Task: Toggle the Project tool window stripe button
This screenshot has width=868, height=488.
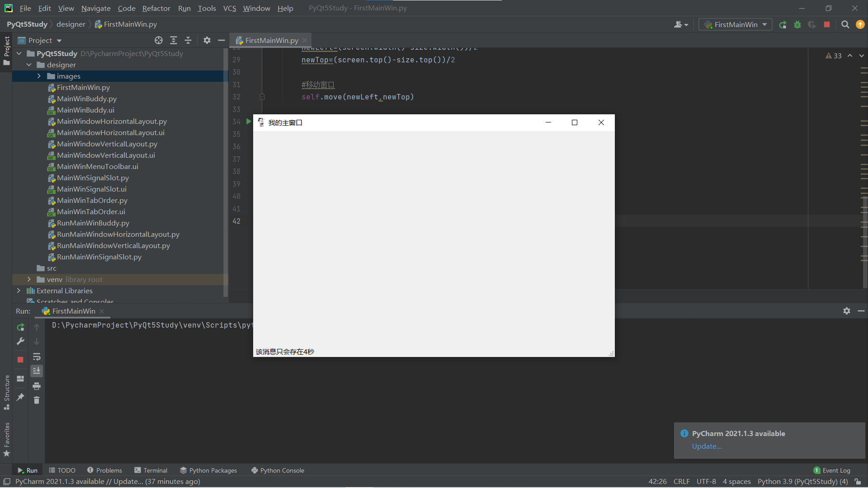Action: (6, 50)
